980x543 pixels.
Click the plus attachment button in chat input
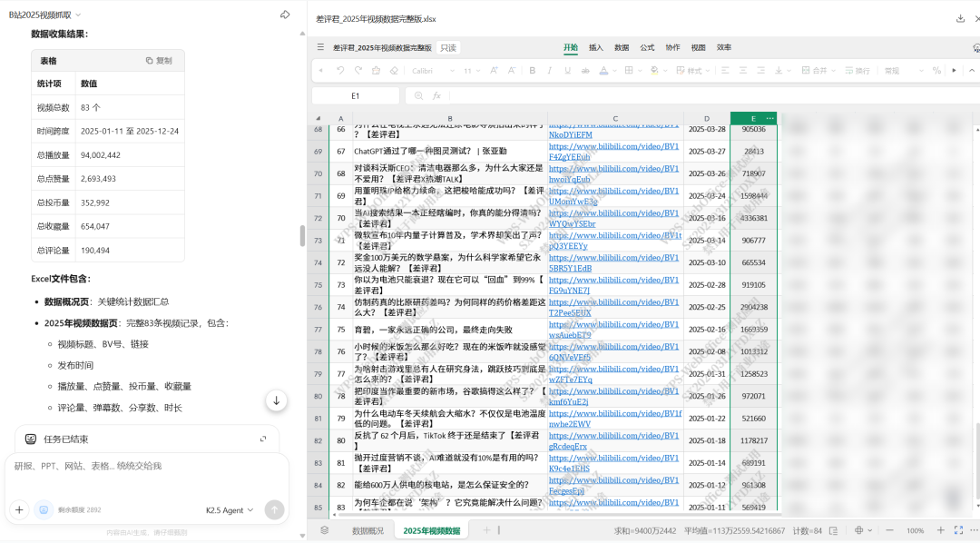[19, 509]
